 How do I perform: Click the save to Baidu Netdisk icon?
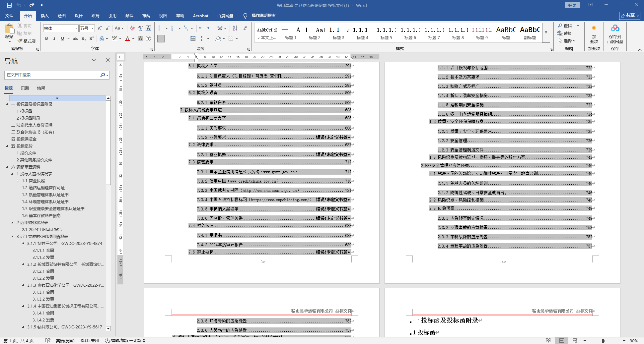tap(615, 34)
